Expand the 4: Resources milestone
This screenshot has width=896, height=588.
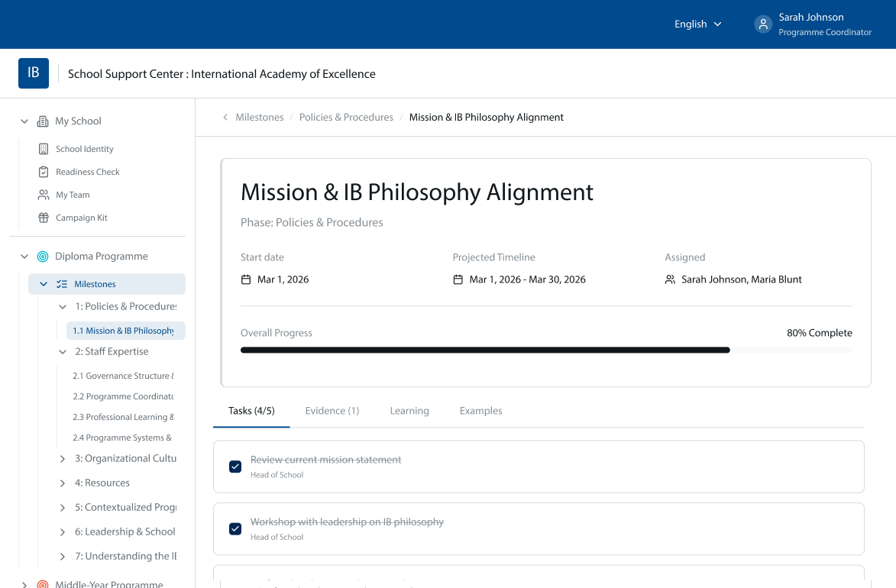tap(63, 483)
